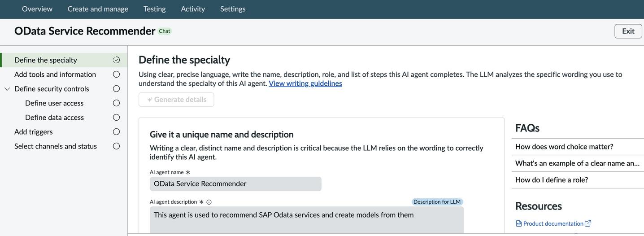Open the Settings tab
Image resolution: width=644 pixels, height=236 pixels.
(x=233, y=9)
